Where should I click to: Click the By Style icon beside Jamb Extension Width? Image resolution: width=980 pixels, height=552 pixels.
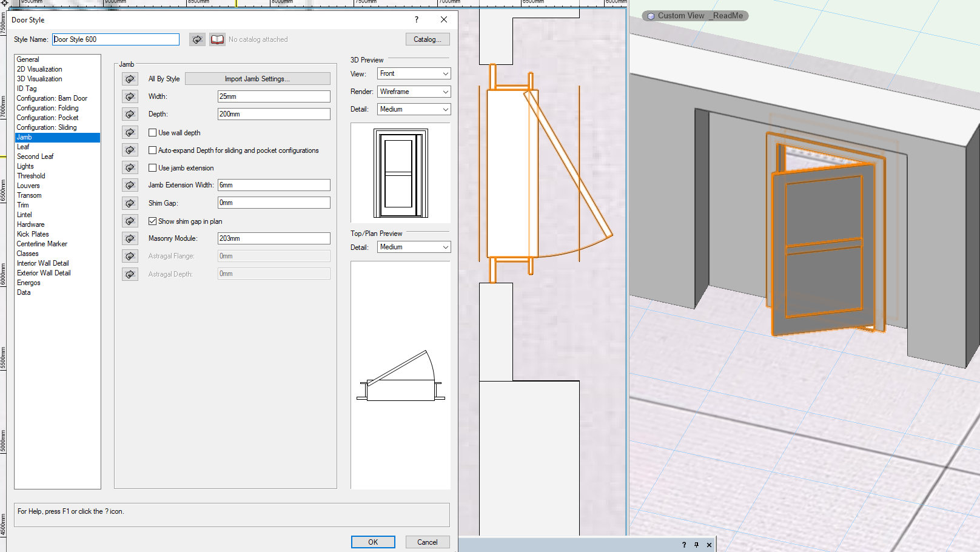tap(130, 185)
